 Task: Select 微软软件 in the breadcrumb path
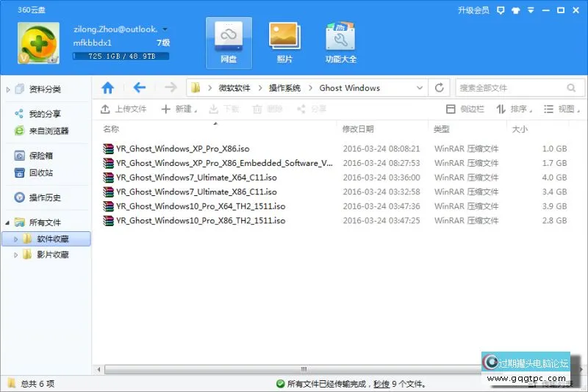coord(234,88)
